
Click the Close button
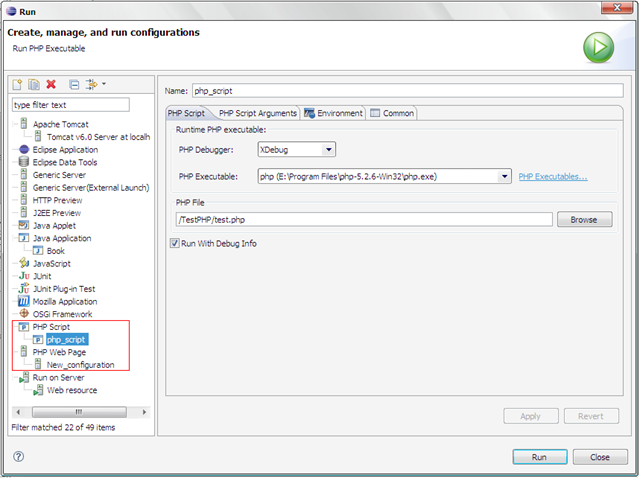point(600,457)
